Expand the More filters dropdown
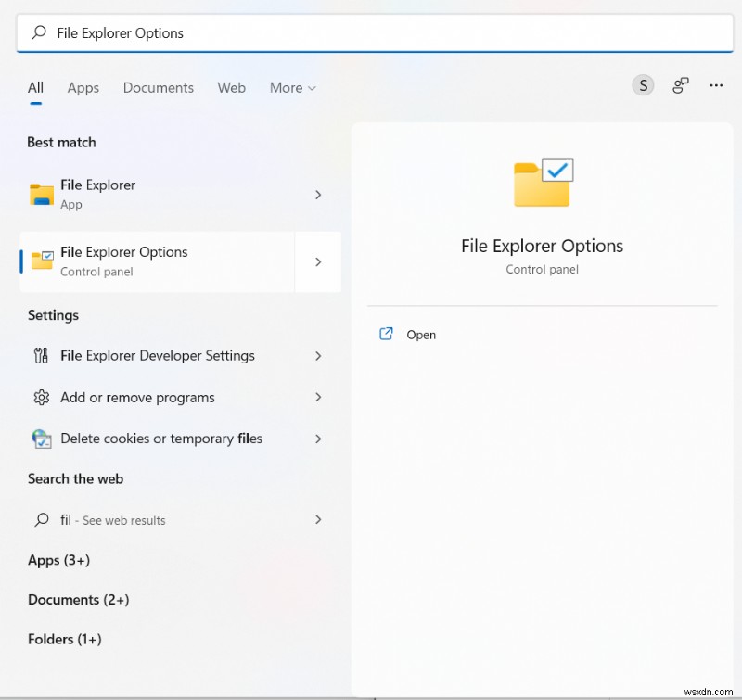The image size is (742, 700). point(292,87)
